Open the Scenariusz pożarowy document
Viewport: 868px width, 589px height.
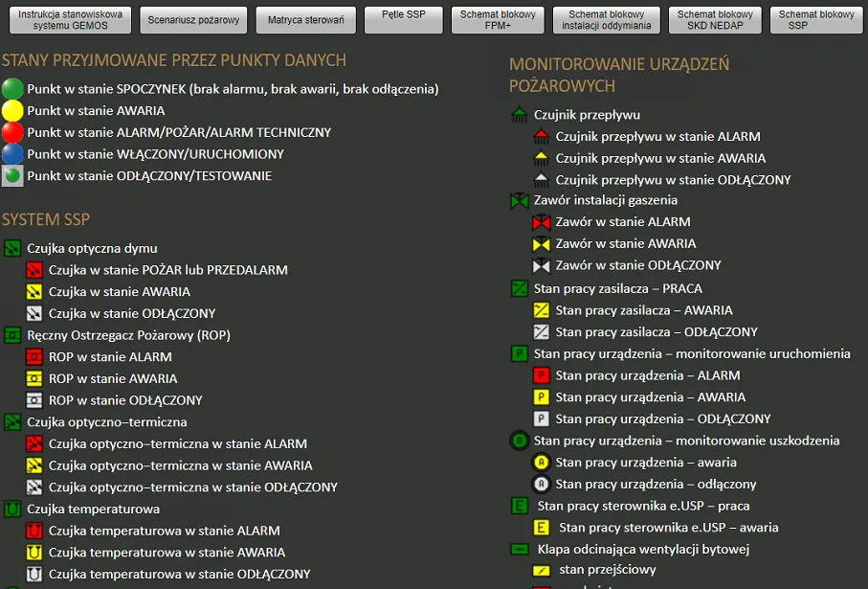194,19
